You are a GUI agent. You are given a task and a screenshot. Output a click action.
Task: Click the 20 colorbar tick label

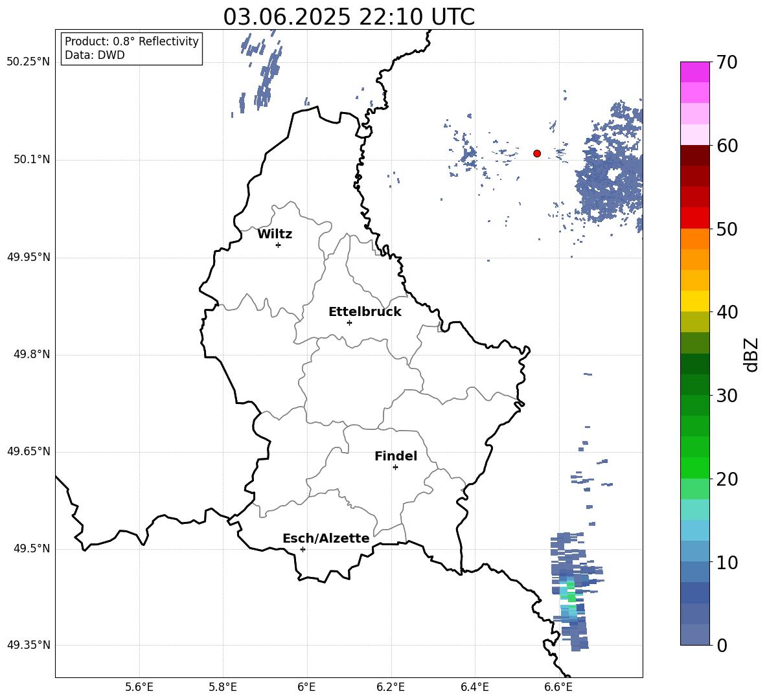(727, 479)
